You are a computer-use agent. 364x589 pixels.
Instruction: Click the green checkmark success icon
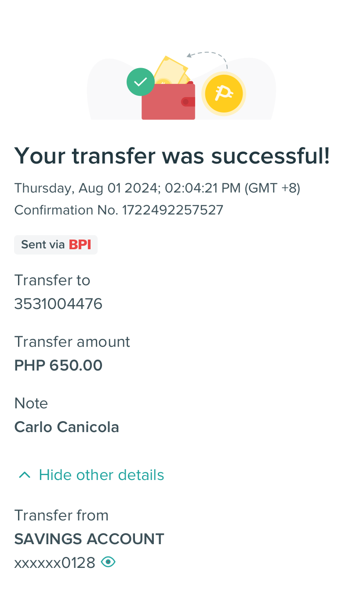(x=141, y=82)
